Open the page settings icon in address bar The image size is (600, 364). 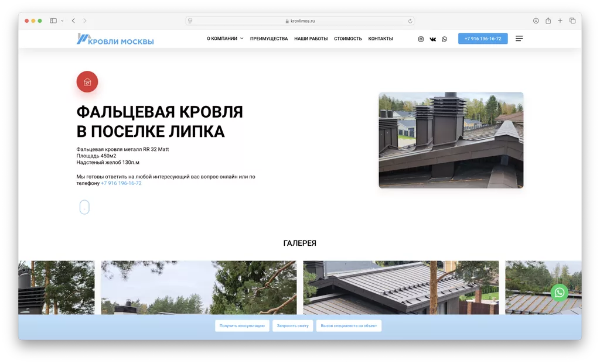pos(190,21)
